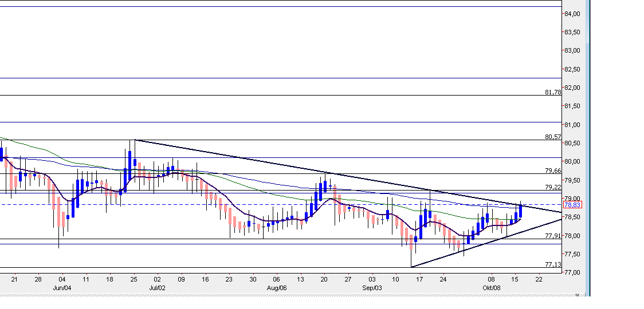Click the day label 13 on time axis

click(x=300, y=279)
